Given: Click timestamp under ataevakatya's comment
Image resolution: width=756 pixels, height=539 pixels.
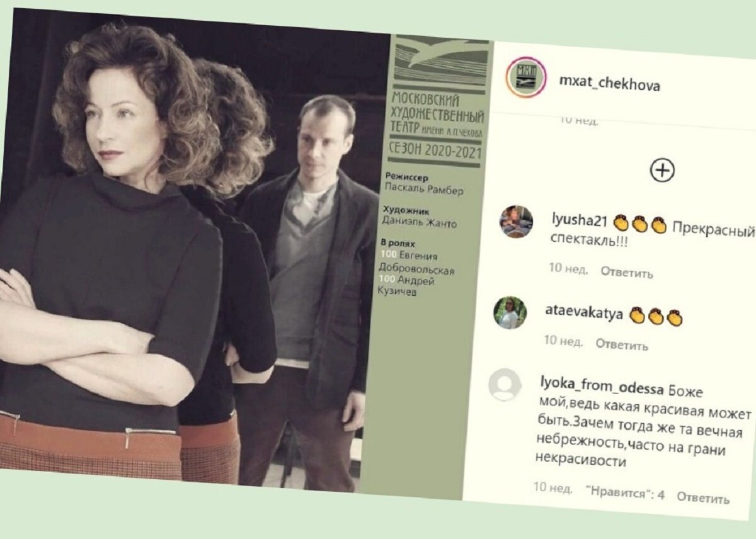Looking at the screenshot, I should 563,341.
